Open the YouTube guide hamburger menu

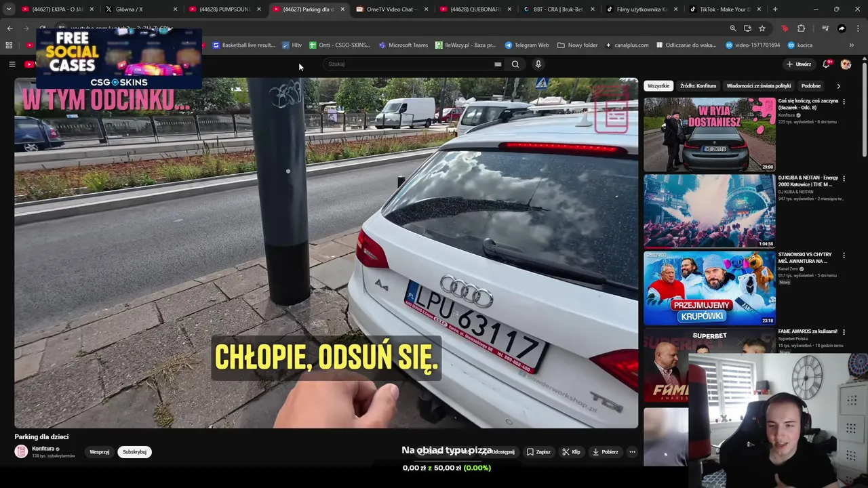pos(12,64)
